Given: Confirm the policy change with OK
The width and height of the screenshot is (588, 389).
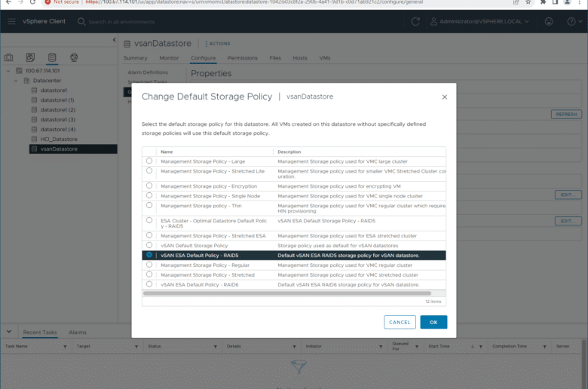Looking at the screenshot, I should click(x=433, y=322).
